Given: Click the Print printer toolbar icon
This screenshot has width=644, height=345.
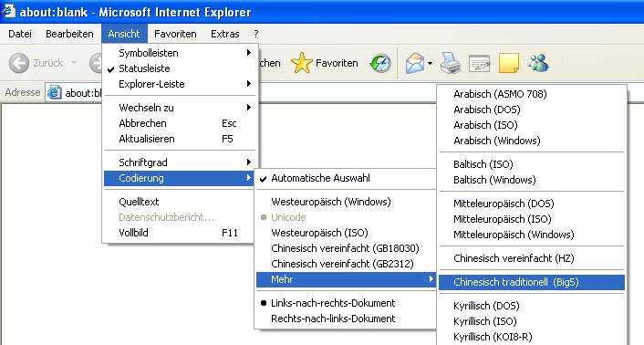Looking at the screenshot, I should pos(451,64).
